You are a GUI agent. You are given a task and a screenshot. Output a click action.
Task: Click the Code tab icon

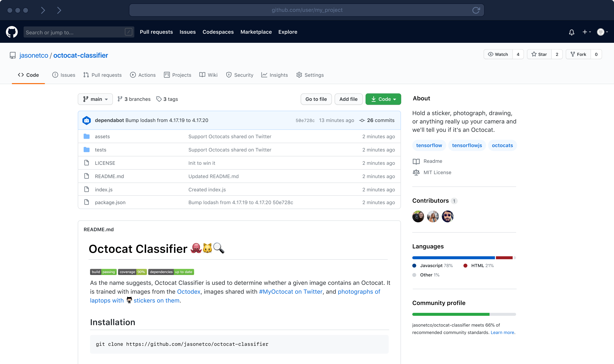(20, 75)
